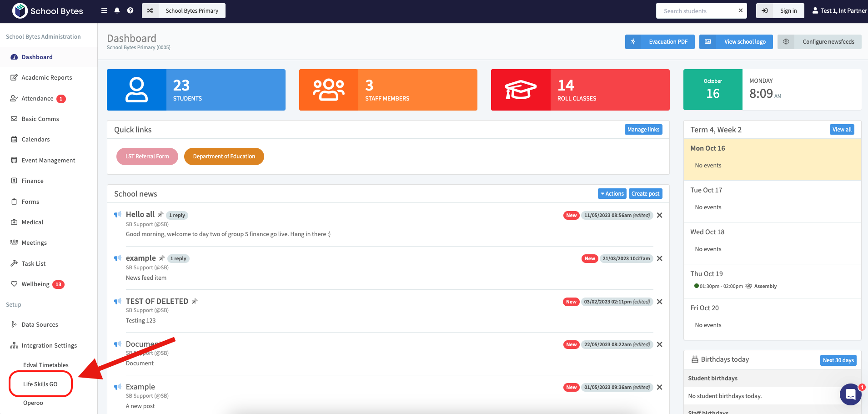The height and width of the screenshot is (414, 868).
Task: Click the Evacuation PDF button
Action: (x=660, y=42)
